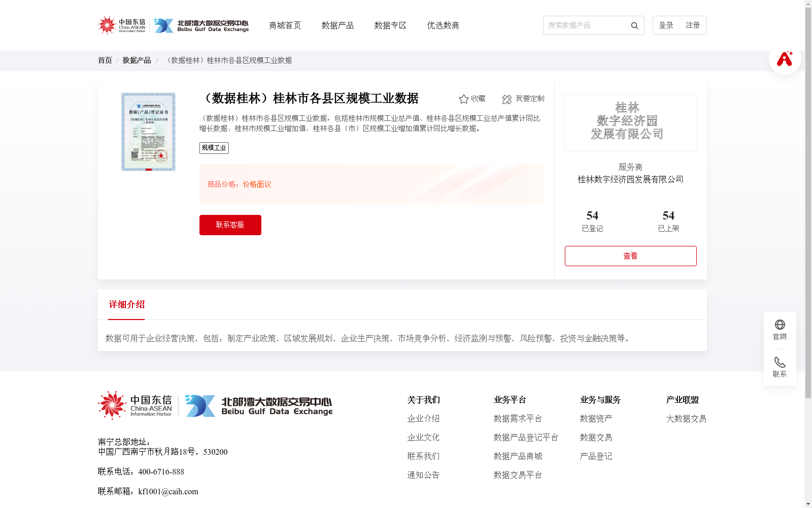The height and width of the screenshot is (508, 812).
Task: Click the 查看 button in provider card
Action: 631,256
